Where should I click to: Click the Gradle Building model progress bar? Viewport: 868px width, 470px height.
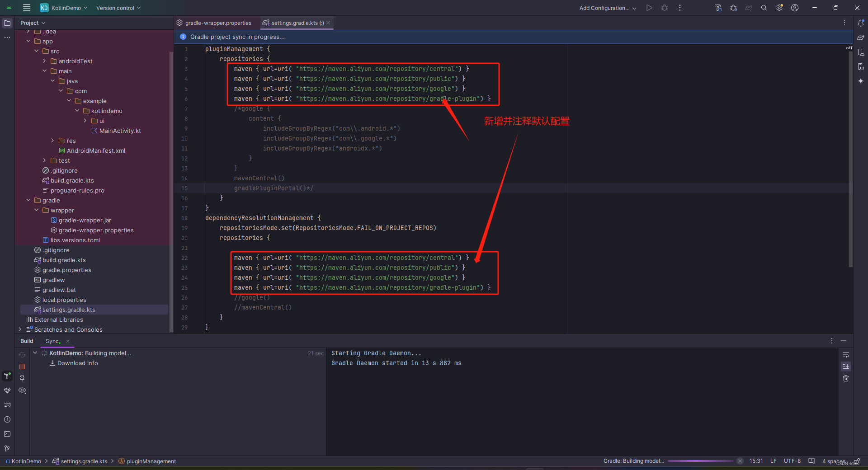tap(700, 461)
